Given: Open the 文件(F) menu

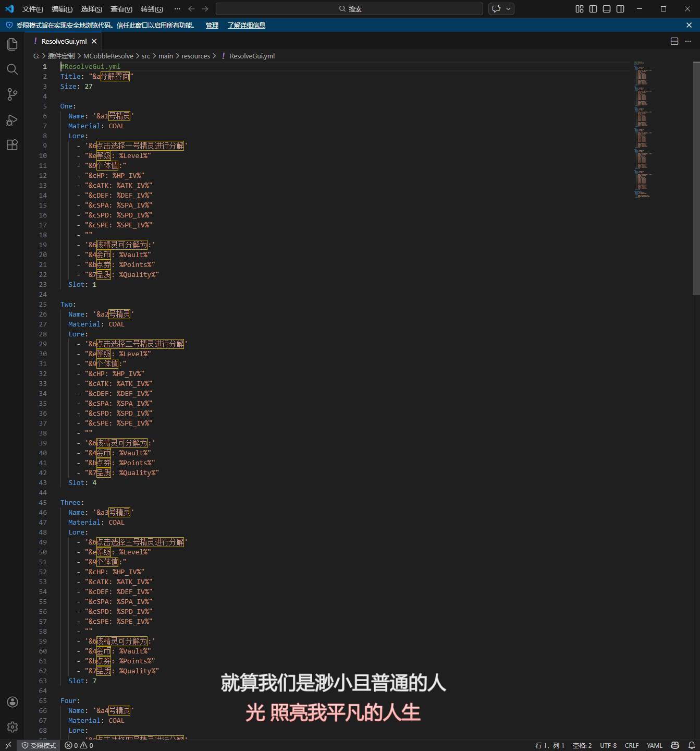Looking at the screenshot, I should coord(32,9).
